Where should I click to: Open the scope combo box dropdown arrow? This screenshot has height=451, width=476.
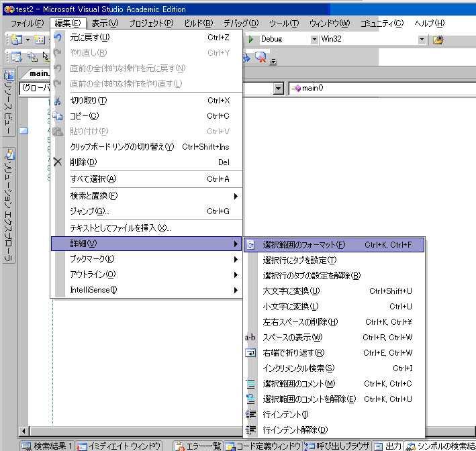[279, 89]
